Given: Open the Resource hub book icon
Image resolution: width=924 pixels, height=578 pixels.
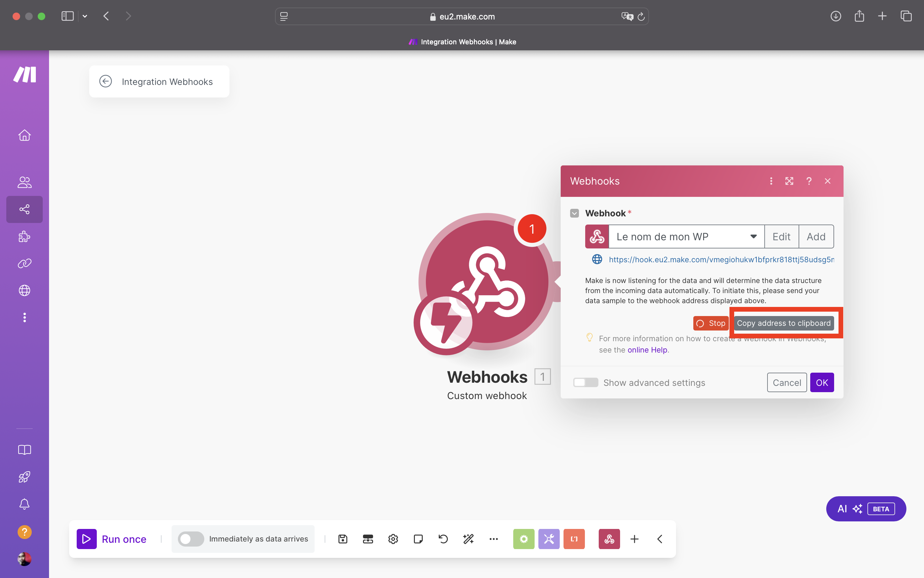Looking at the screenshot, I should click(x=25, y=450).
